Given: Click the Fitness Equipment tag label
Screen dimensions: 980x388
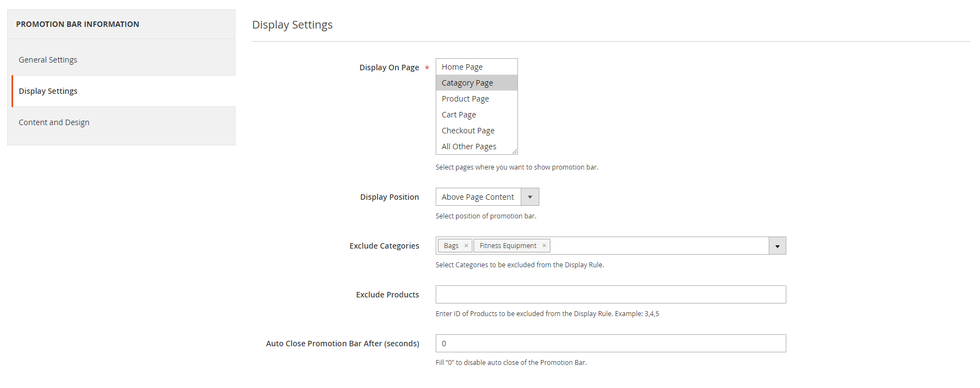Looking at the screenshot, I should click(x=508, y=246).
